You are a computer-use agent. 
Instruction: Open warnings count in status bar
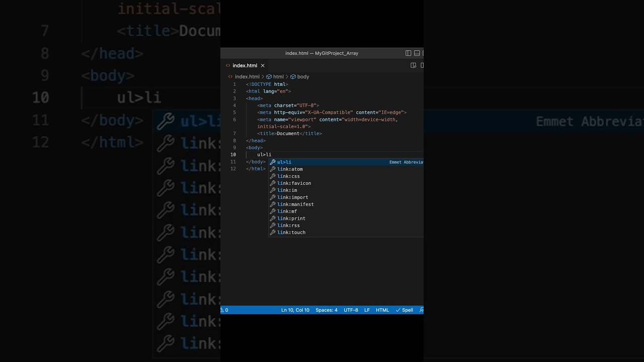[224, 310]
